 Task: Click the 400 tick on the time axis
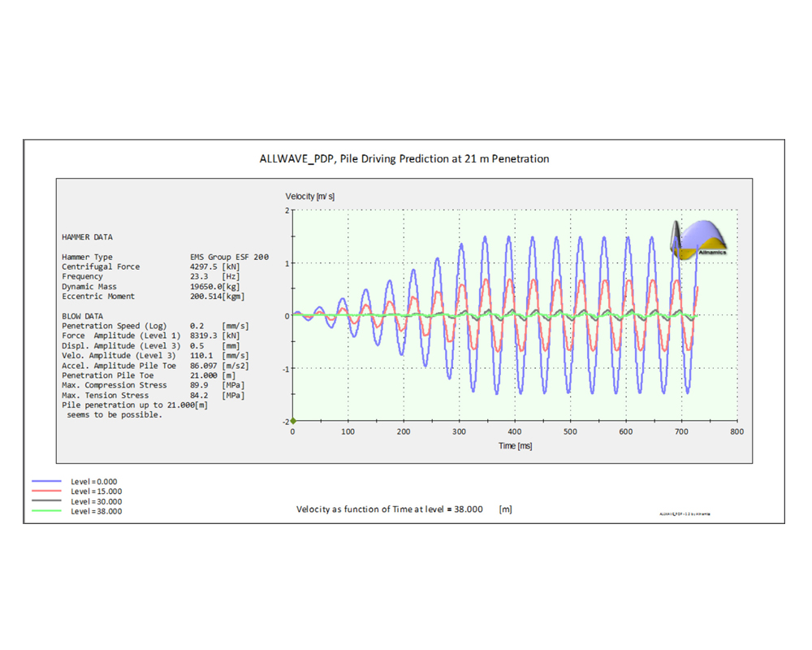click(515, 432)
